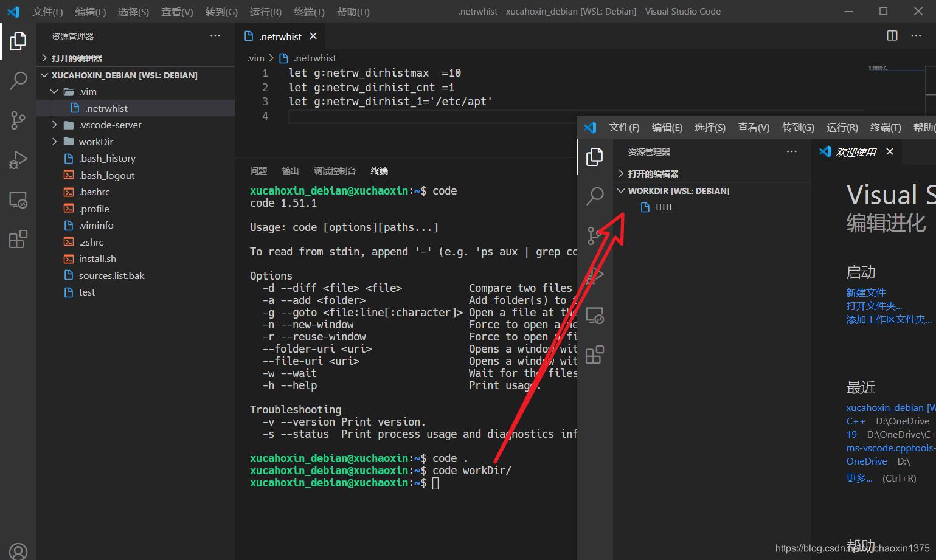Open Selection menu in main window
This screenshot has width=936, height=560.
133,12
